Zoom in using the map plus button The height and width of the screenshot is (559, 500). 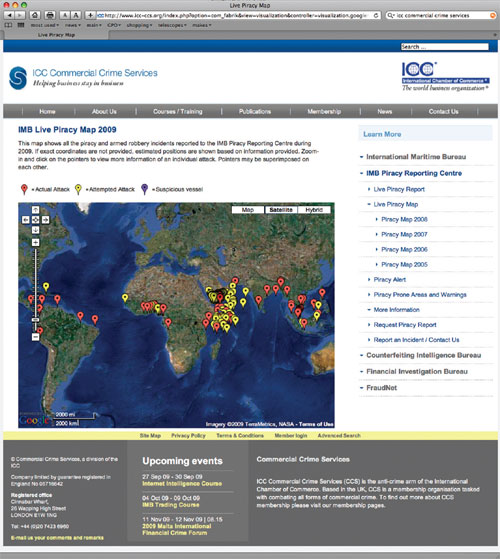pyautogui.click(x=35, y=242)
